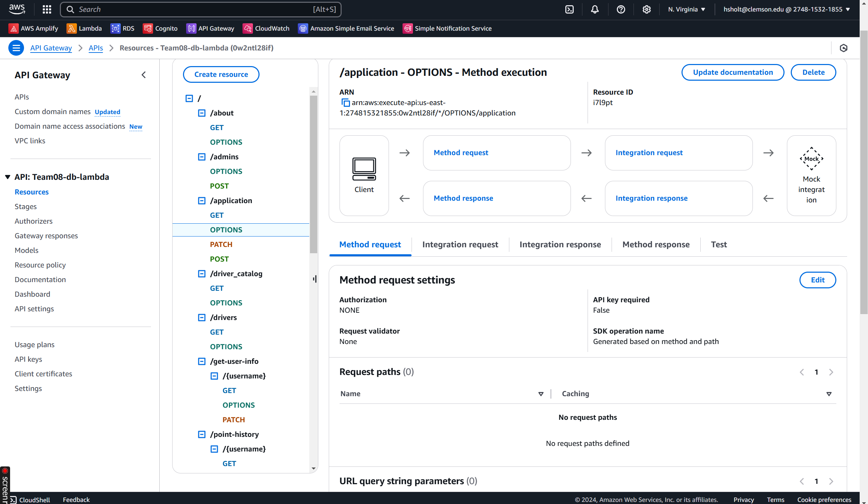Switch to the Integration request tab
Image resolution: width=868 pixels, height=504 pixels.
(x=460, y=245)
